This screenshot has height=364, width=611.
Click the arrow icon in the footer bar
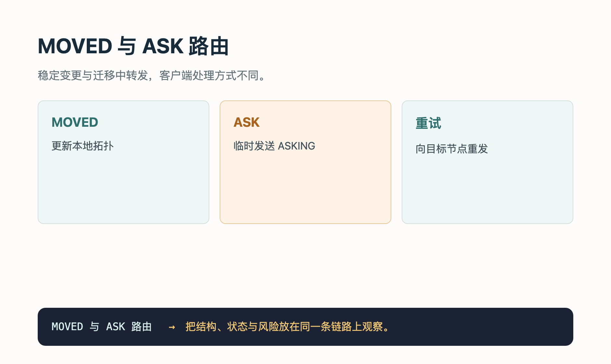[x=172, y=327]
